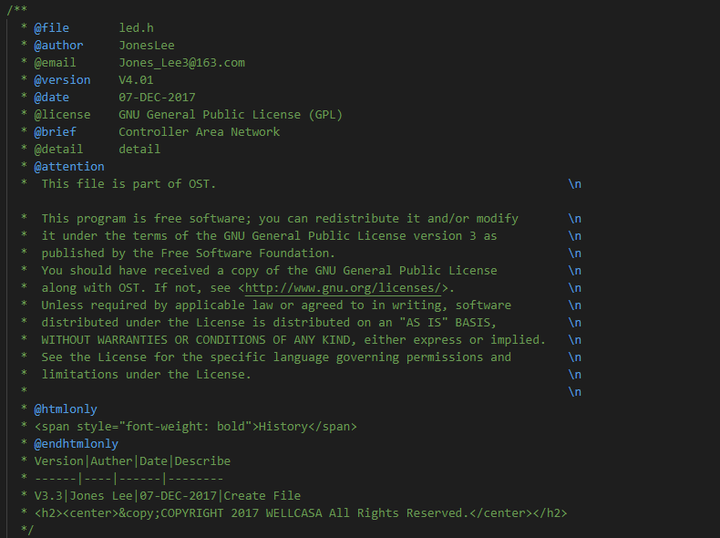
Task: Click the @license doc tag
Action: [x=62, y=115]
